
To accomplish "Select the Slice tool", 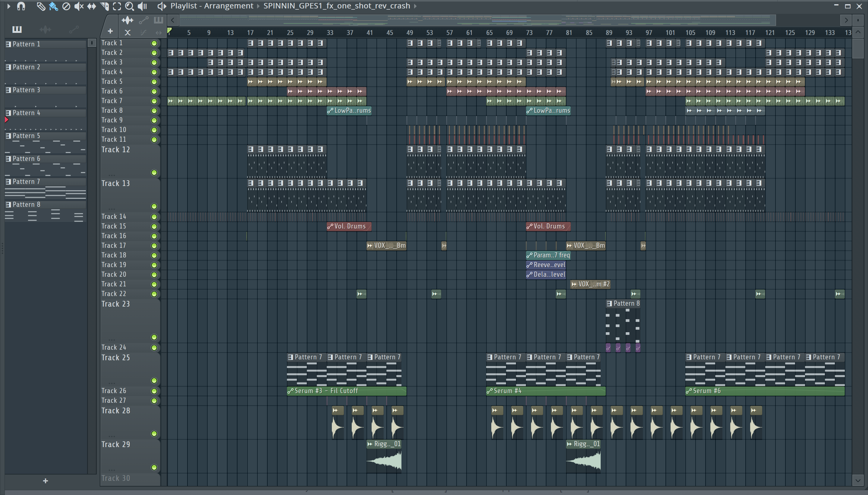I will click(105, 6).
